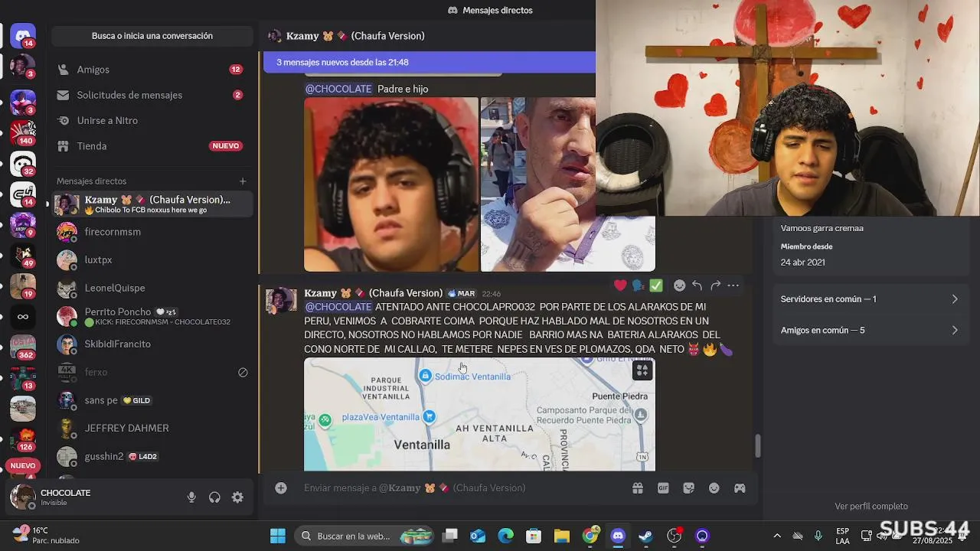980x551 pixels.
Task: Click the 3 mensajes nuevos banner
Action: pyautogui.click(x=429, y=62)
